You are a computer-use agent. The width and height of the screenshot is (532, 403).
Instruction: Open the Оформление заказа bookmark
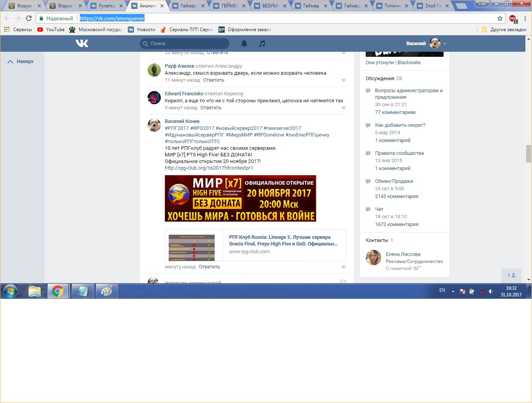[x=245, y=30]
